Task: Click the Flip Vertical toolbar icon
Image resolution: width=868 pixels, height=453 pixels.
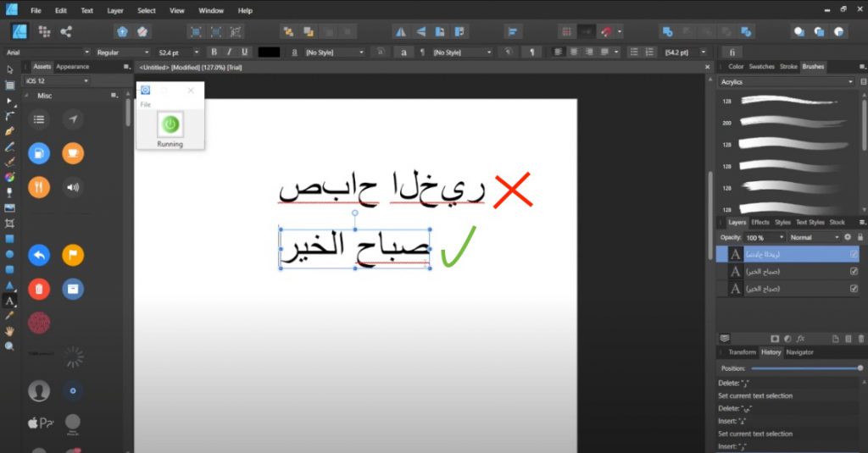Action: point(420,32)
